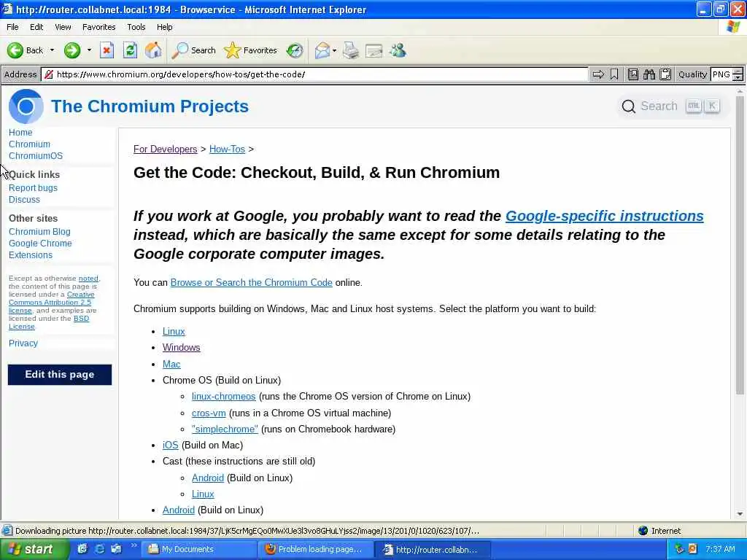Click the scrollbar down arrow
The image size is (747, 560).
[x=740, y=514]
